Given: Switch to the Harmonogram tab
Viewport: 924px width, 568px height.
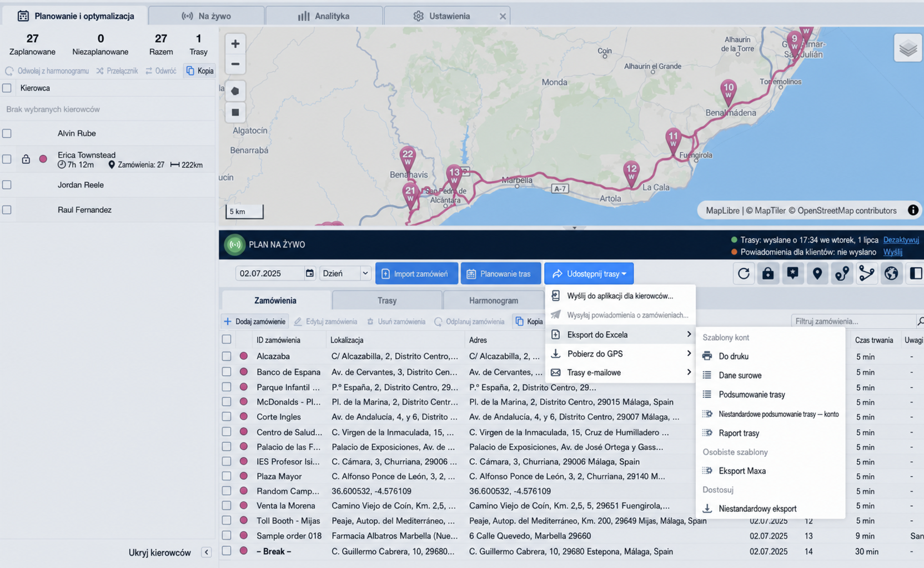Looking at the screenshot, I should point(494,300).
